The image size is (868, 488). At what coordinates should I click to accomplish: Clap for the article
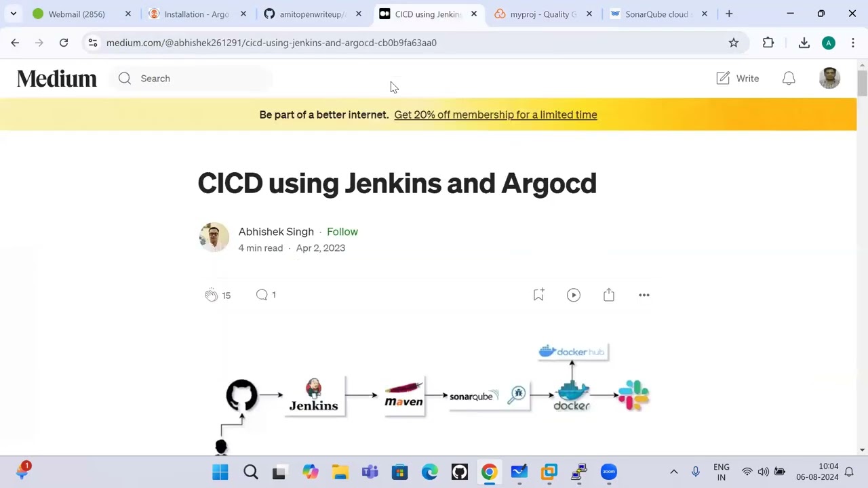211,295
